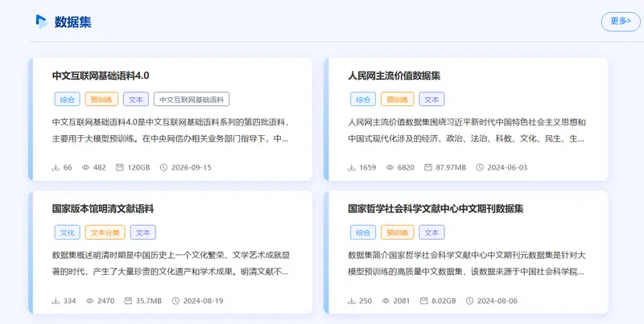Viewport: 644px width, 324px height.
Task: Click the 2024-08-19 date value
Action: [x=204, y=301]
